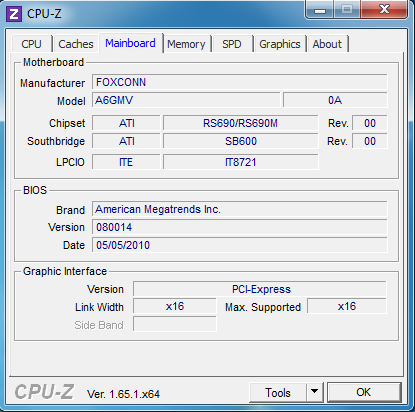The image size is (415, 412).
Task: Click the Ver. 1.65.1.x64 version text
Action: (x=123, y=394)
